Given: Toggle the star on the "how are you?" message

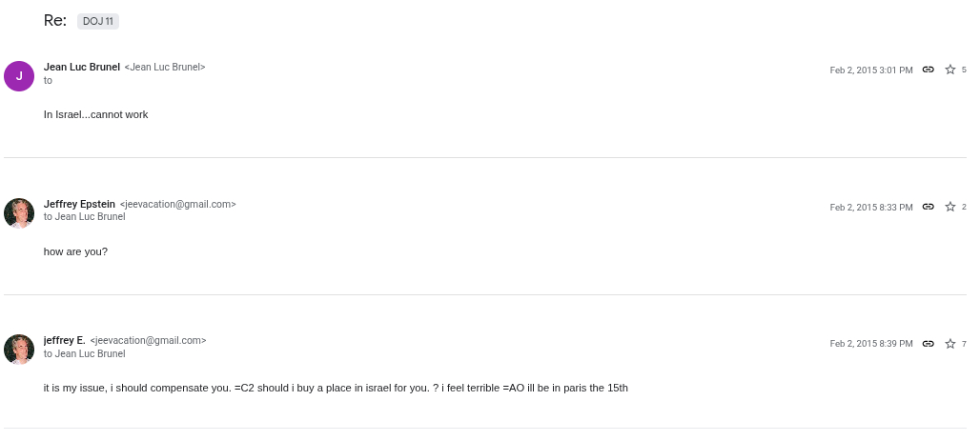Looking at the screenshot, I should click(x=949, y=207).
